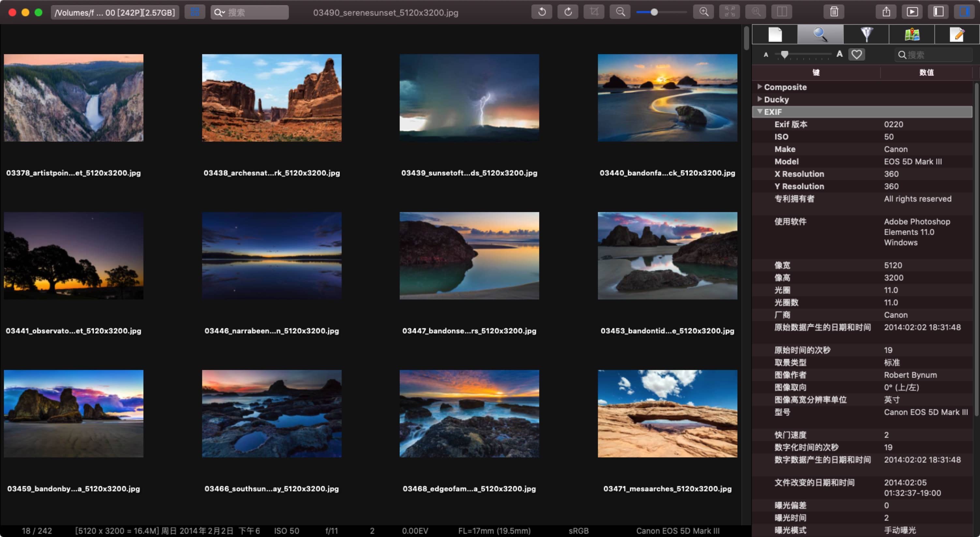Click the 键 column header
This screenshot has height=537, width=980.
[816, 72]
